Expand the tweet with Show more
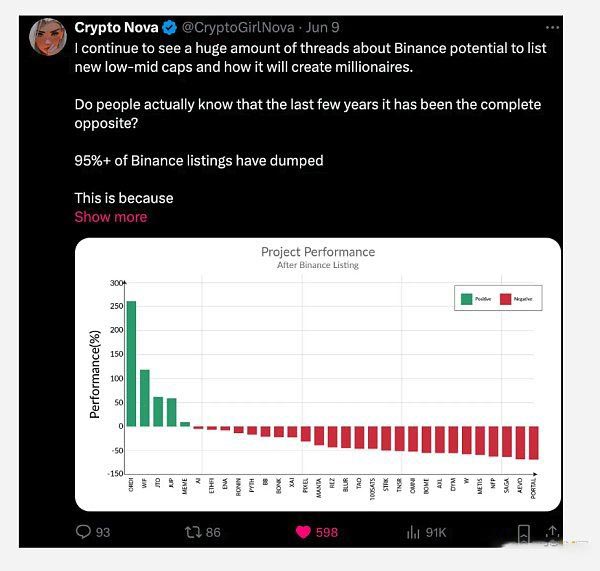This screenshot has width=600, height=571. 111,217
